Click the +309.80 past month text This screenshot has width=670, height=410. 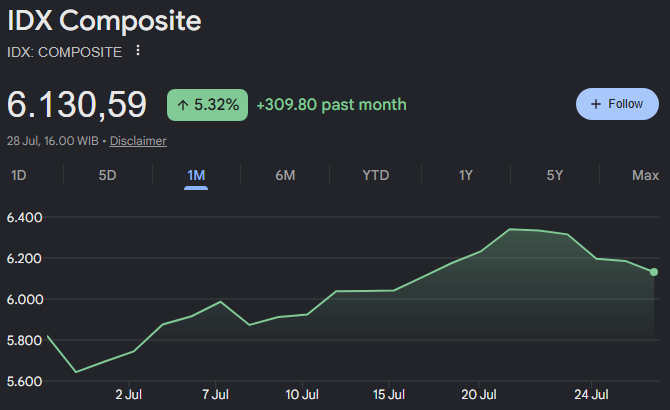click(x=331, y=105)
